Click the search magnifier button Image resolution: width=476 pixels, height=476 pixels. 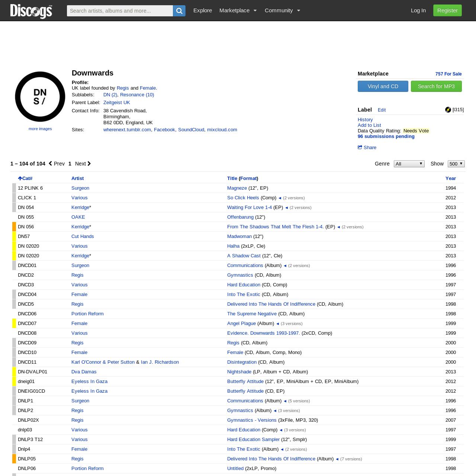click(x=179, y=11)
